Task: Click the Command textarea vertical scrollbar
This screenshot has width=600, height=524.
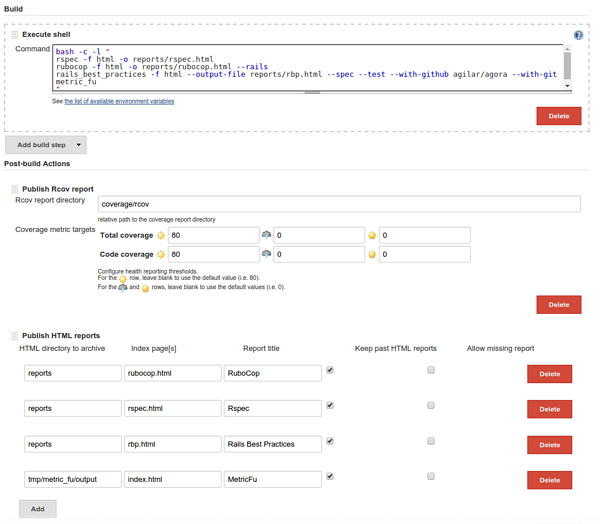Action: (567, 67)
